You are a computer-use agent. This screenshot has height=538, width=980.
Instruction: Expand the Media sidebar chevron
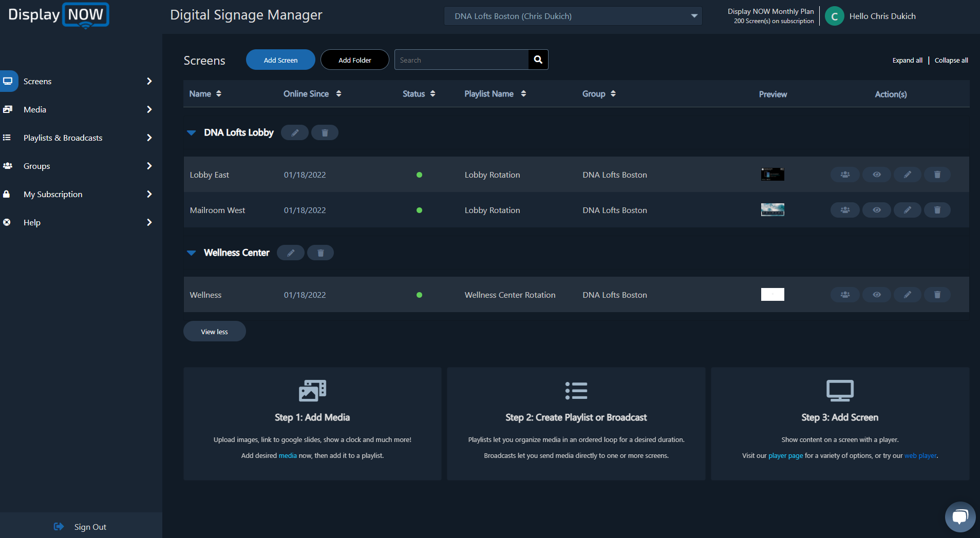coord(149,109)
